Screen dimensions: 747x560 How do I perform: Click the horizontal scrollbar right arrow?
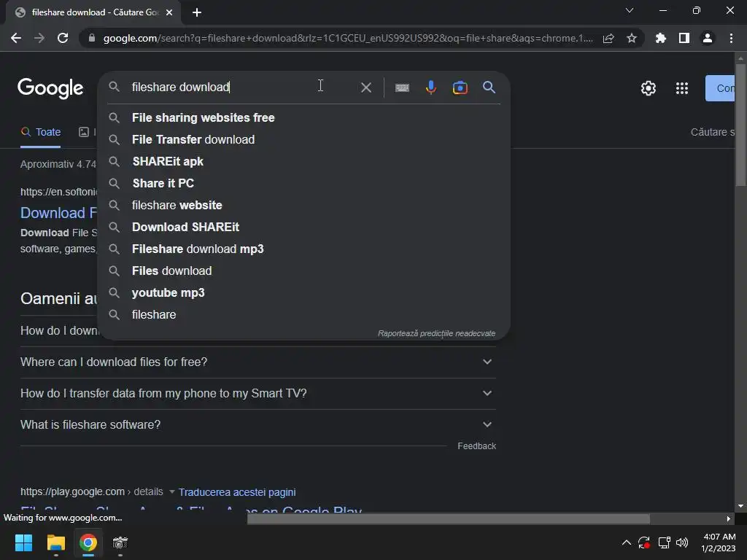(729, 518)
